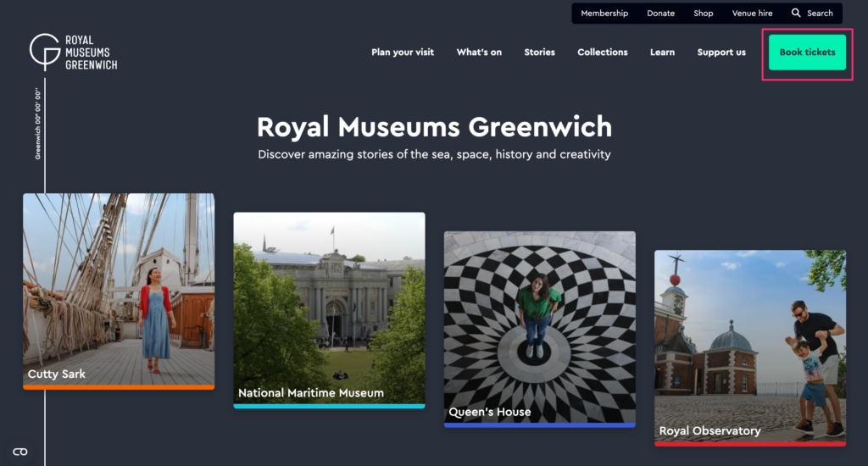Open the Donate link
The image size is (868, 466).
(x=660, y=14)
